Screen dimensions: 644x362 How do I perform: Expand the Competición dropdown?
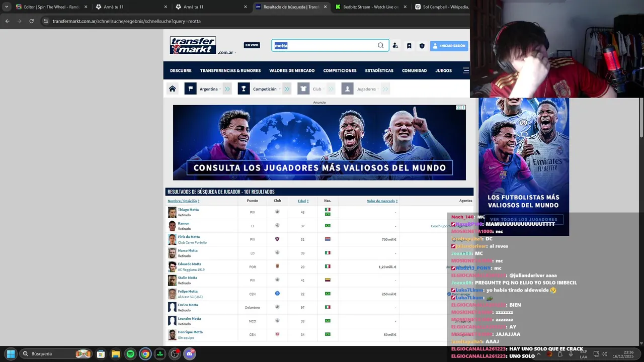coord(266,89)
